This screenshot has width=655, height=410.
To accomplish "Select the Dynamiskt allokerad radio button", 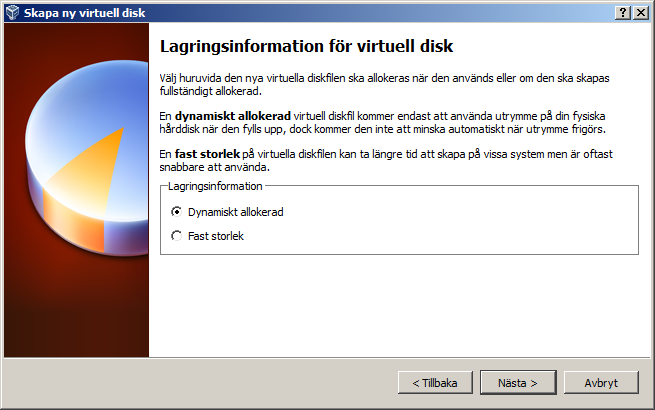I will (x=177, y=212).
